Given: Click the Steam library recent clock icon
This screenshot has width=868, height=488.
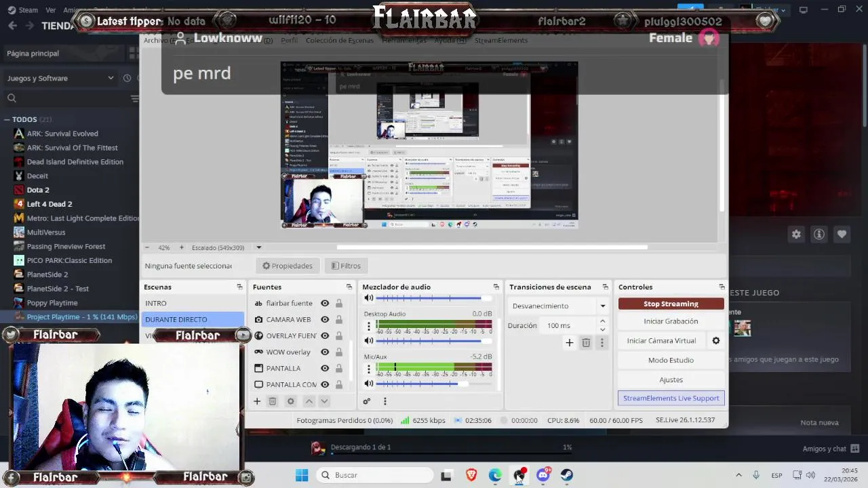Looking at the screenshot, I should tap(127, 79).
